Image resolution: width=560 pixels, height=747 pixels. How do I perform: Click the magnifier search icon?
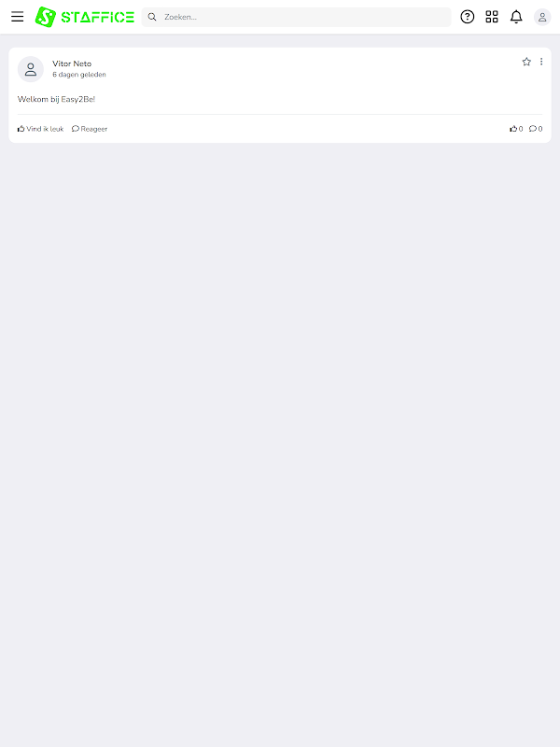point(152,17)
